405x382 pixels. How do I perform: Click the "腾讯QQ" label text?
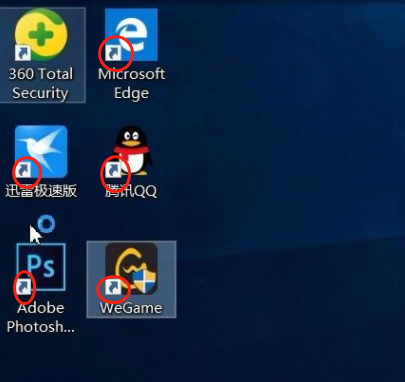[x=131, y=191]
